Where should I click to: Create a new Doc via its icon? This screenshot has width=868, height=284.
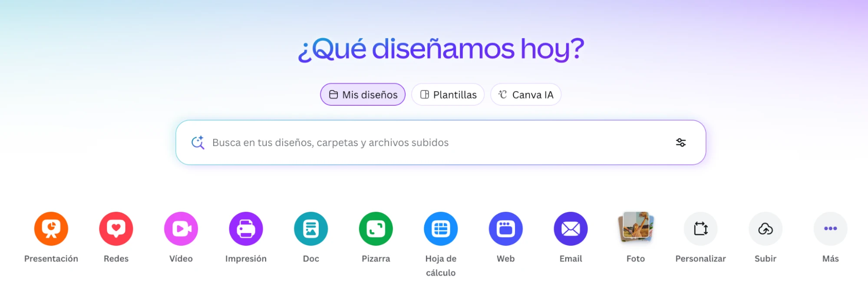pos(311,229)
